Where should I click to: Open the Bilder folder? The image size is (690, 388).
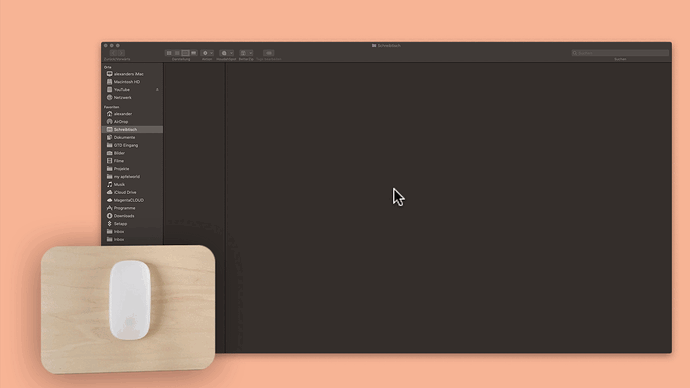point(132,154)
